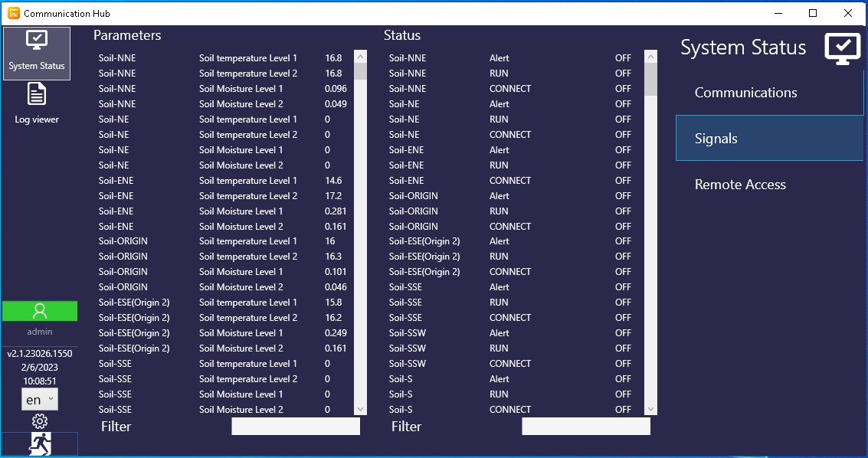Click the Parameters filter text field
Image resolution: width=868 pixels, height=458 pixels.
[x=296, y=427]
